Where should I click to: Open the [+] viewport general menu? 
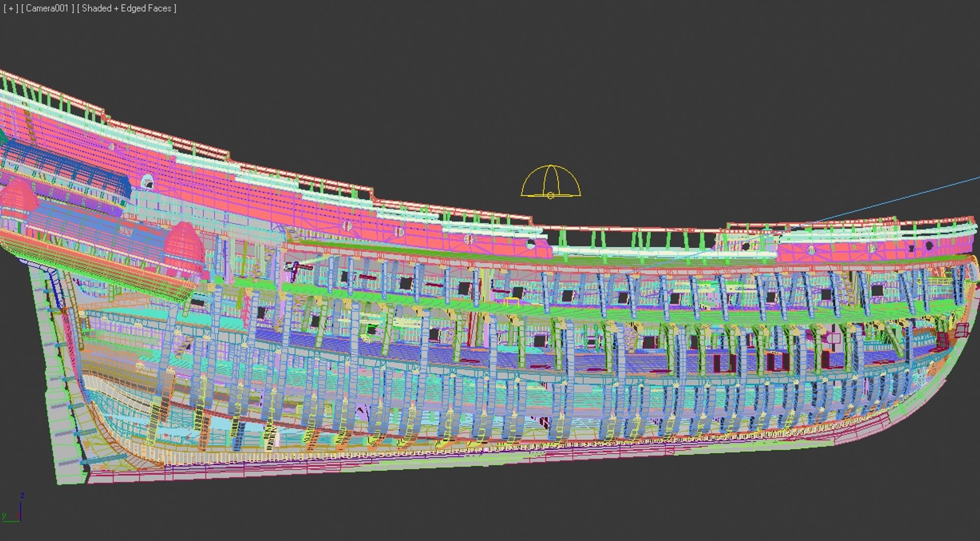pos(10,8)
